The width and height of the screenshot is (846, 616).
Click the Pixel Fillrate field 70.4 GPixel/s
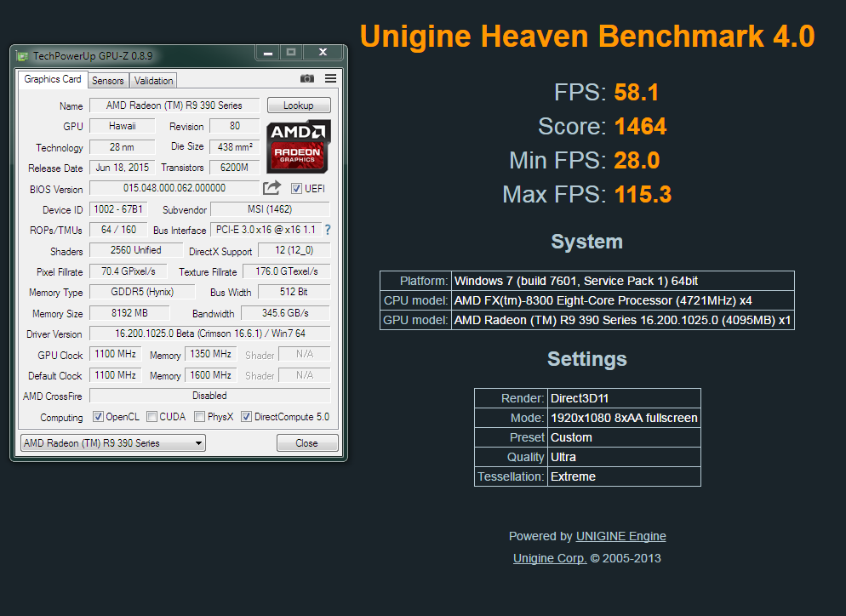[x=129, y=271]
